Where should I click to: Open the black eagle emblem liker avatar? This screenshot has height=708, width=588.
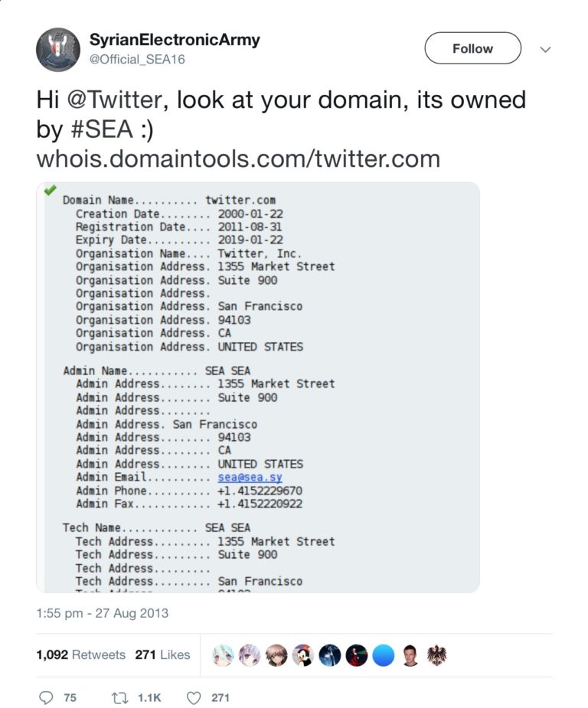click(x=436, y=655)
